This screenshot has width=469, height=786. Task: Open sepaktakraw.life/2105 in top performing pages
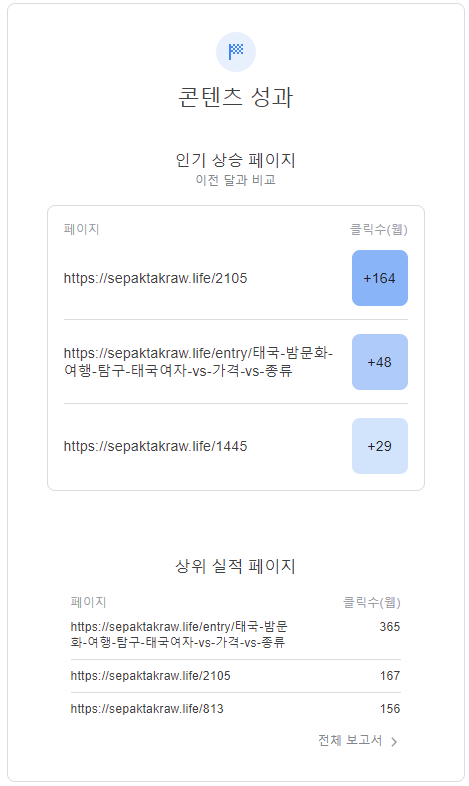click(150, 676)
